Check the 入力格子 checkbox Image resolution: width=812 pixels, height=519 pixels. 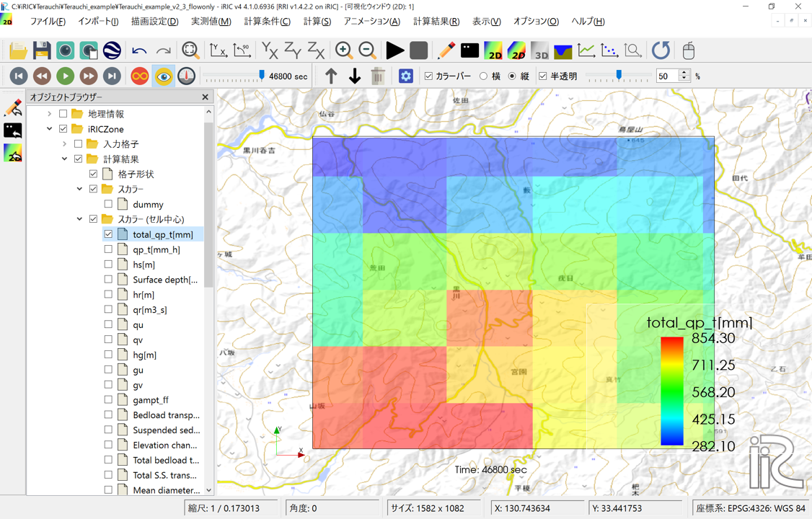(78, 143)
